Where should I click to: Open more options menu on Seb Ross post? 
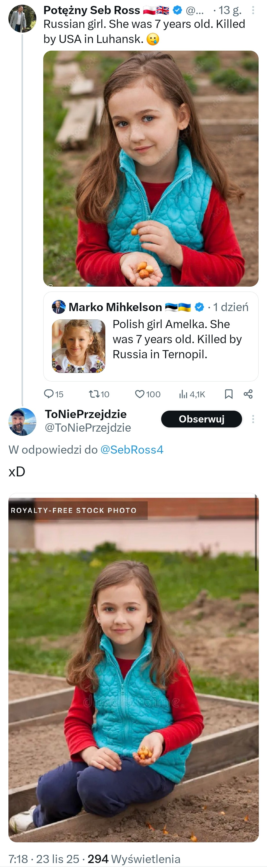tap(253, 10)
